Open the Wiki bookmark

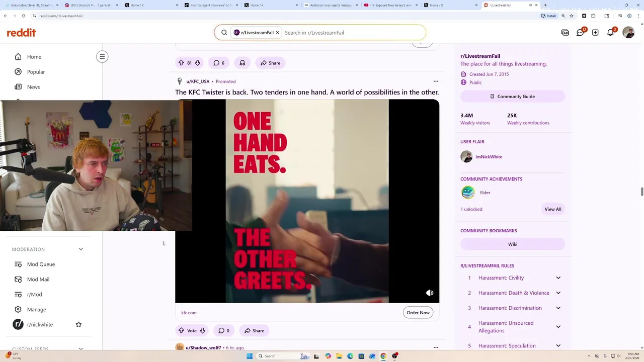(x=513, y=244)
